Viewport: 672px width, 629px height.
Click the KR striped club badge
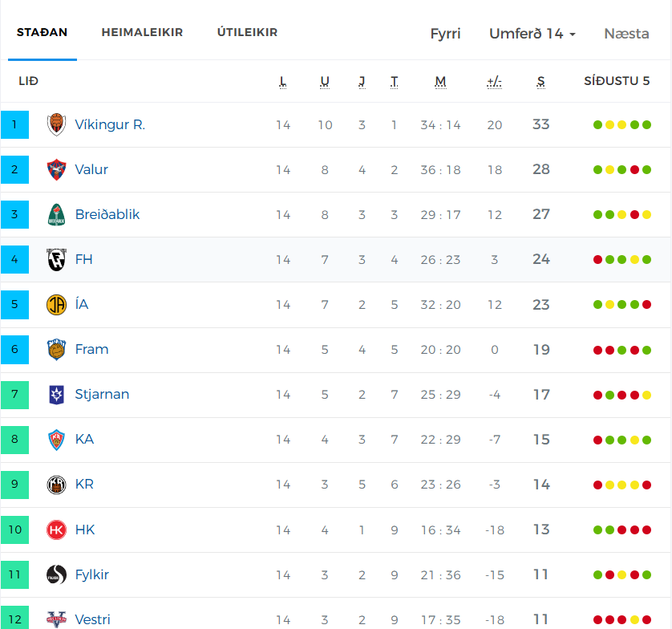pyautogui.click(x=56, y=485)
